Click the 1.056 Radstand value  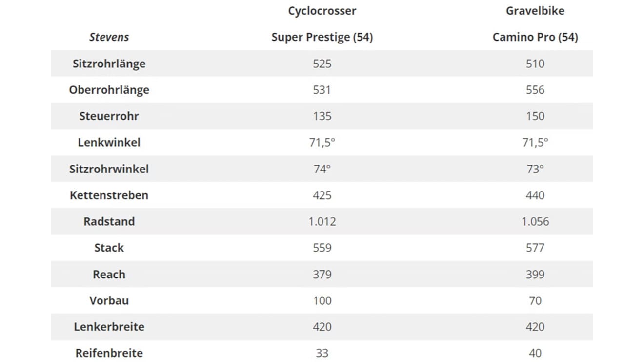tap(535, 221)
